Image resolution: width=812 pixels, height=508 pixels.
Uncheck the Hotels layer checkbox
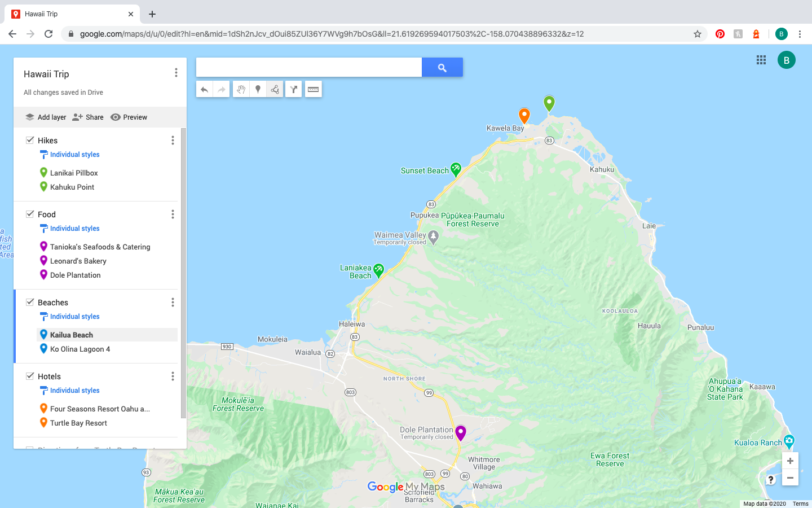tap(30, 376)
